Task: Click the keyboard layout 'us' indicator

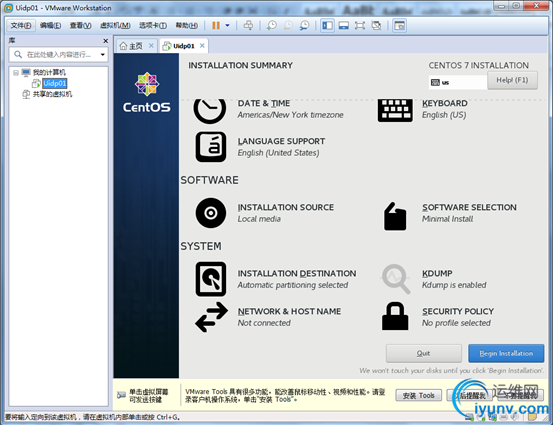Action: (x=457, y=82)
